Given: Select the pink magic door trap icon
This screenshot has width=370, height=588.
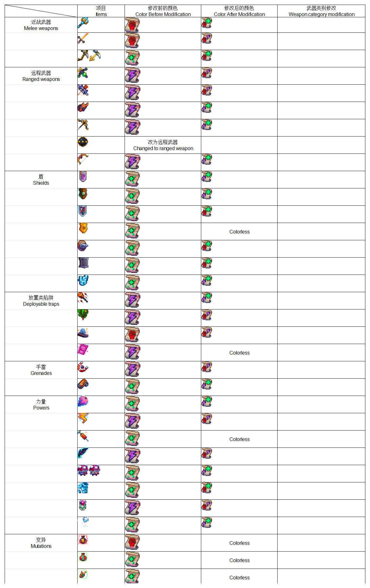Looking at the screenshot, I should (83, 350).
